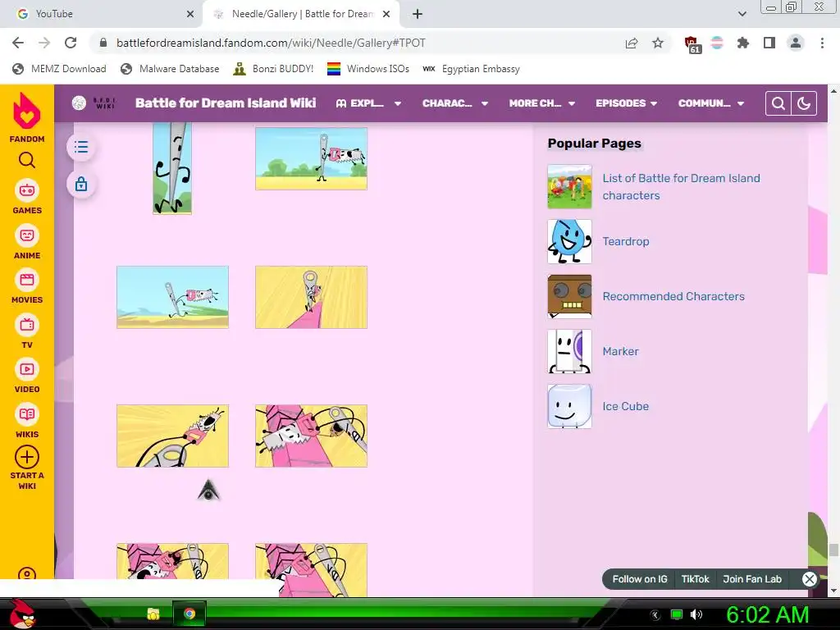The image size is (840, 630).
Task: Click Follow on IG button
Action: (640, 579)
